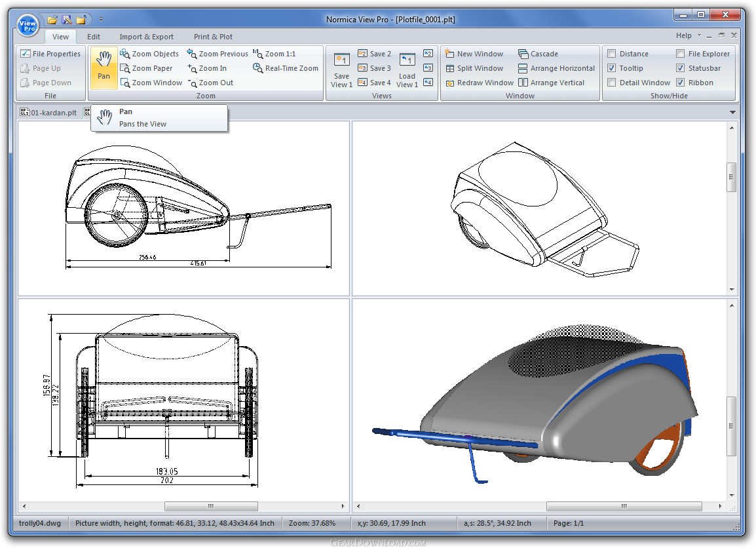Save view to slot 3
The height and width of the screenshot is (548, 756).
375,68
